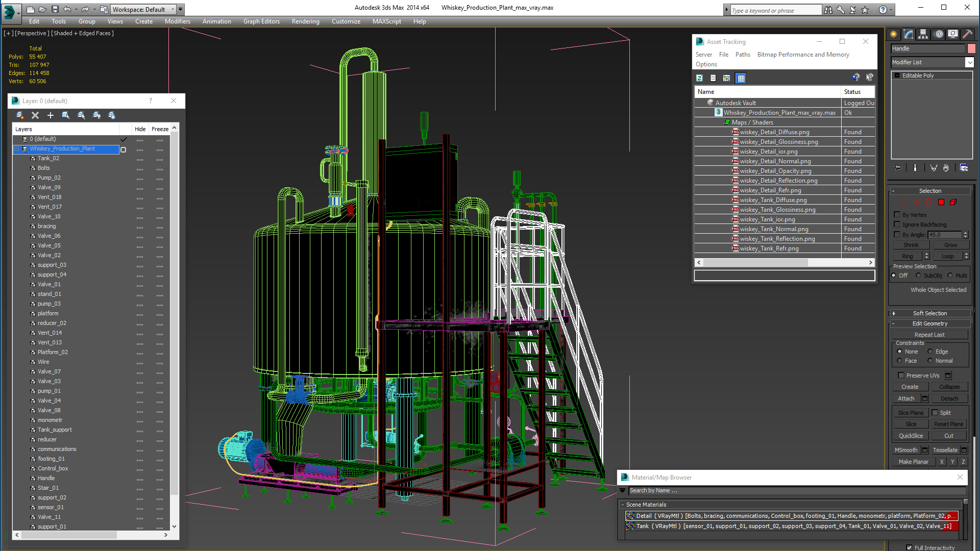Expand the Editable Poly stack entry
The image size is (980, 551).
point(897,76)
